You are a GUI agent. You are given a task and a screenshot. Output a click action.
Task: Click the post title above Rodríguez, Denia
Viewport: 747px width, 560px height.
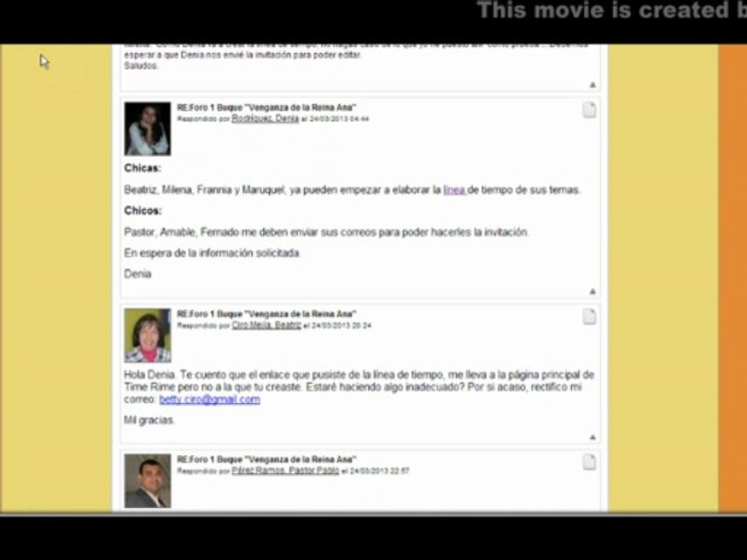coord(267,107)
